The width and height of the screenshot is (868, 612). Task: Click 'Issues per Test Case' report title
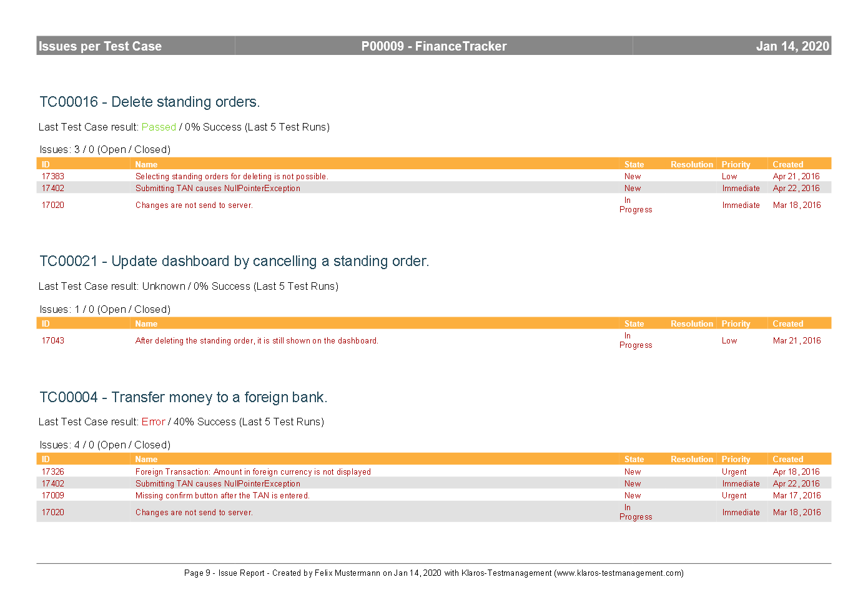click(100, 46)
